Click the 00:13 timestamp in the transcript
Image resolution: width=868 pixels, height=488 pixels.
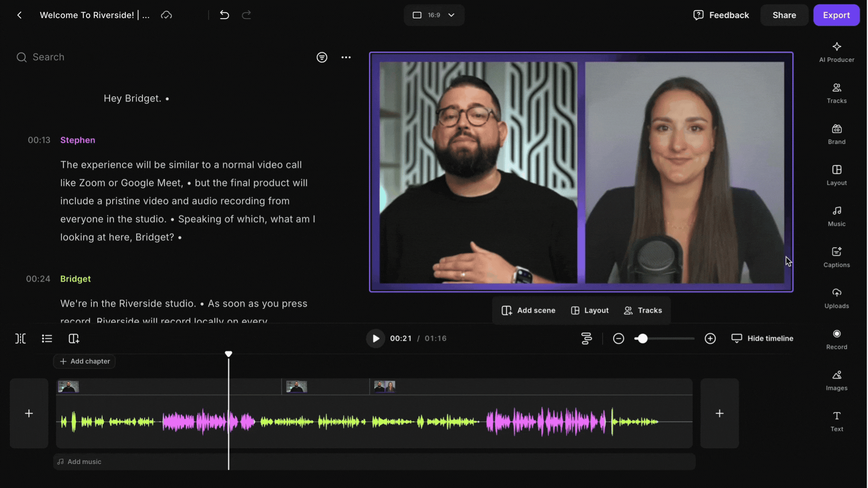[x=39, y=140]
